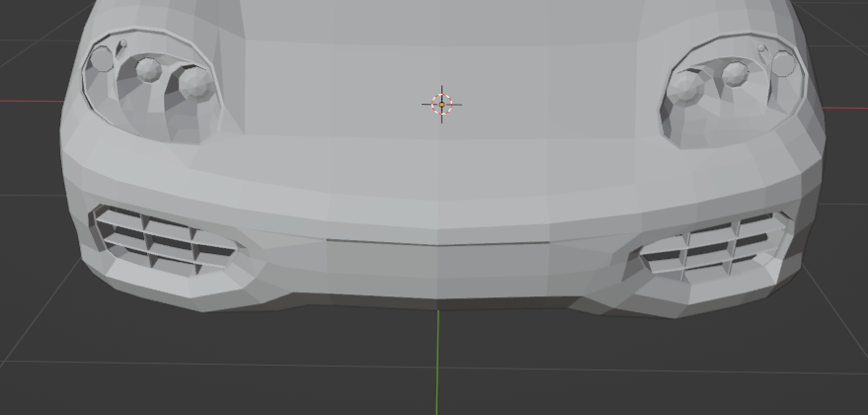This screenshot has height=415, width=868.
Task: Click the middle bulb in left headlight
Action: 148,69
